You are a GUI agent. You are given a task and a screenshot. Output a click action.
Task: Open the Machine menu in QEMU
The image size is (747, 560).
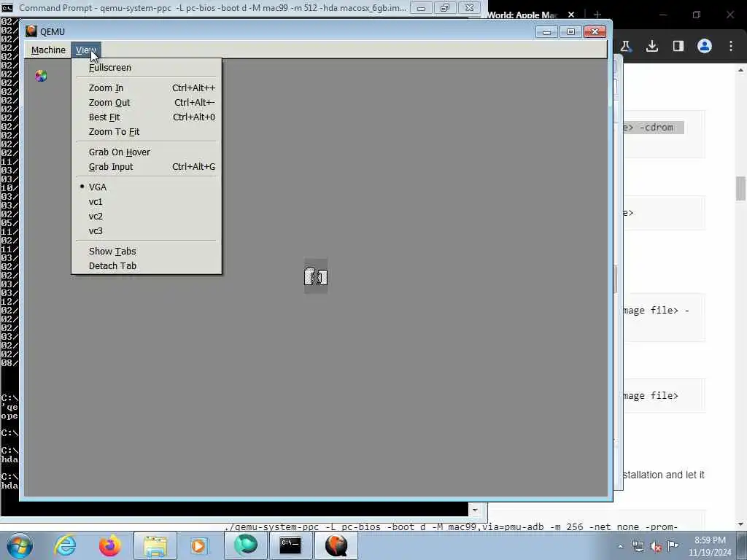pyautogui.click(x=48, y=50)
